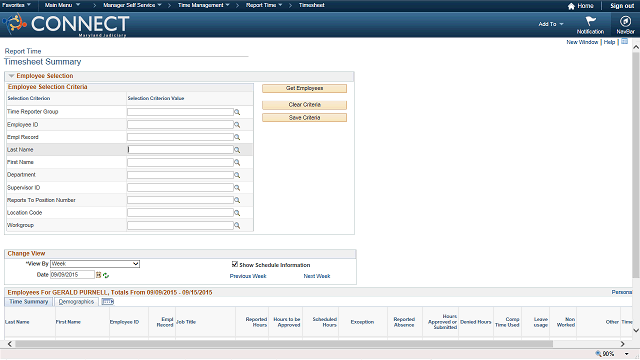This screenshot has width=640, height=360.
Task: Click the Sign out link
Action: click(622, 6)
